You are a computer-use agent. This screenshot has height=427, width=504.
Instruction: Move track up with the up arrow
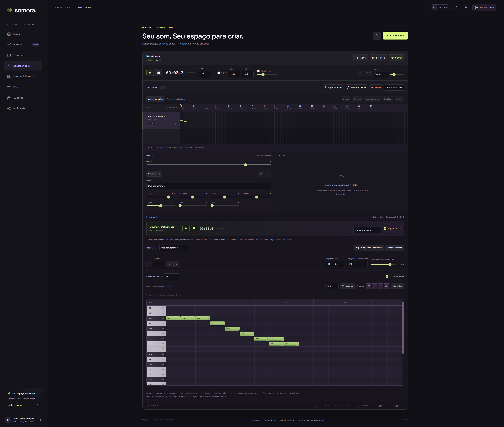[x=261, y=174]
